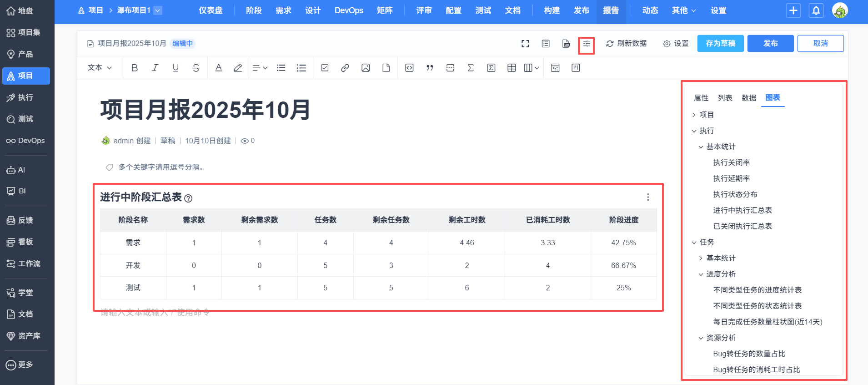Switch to the 列表 tab

coord(725,98)
